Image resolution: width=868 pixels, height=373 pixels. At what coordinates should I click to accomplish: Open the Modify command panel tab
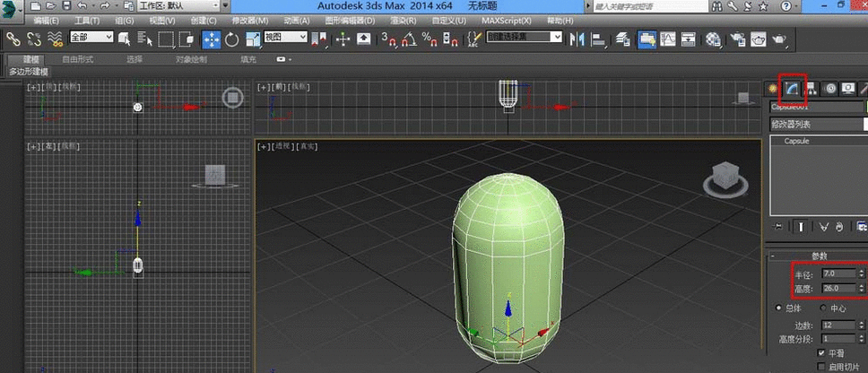point(792,88)
